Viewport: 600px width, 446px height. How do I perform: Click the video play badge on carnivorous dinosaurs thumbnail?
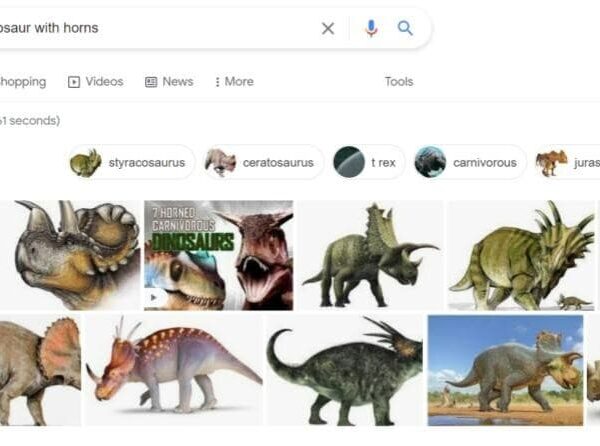coord(155,297)
